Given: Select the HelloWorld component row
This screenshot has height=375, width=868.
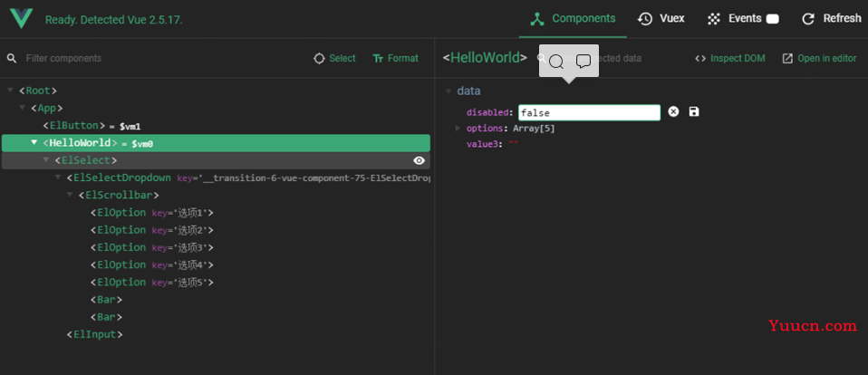Looking at the screenshot, I should [x=216, y=143].
